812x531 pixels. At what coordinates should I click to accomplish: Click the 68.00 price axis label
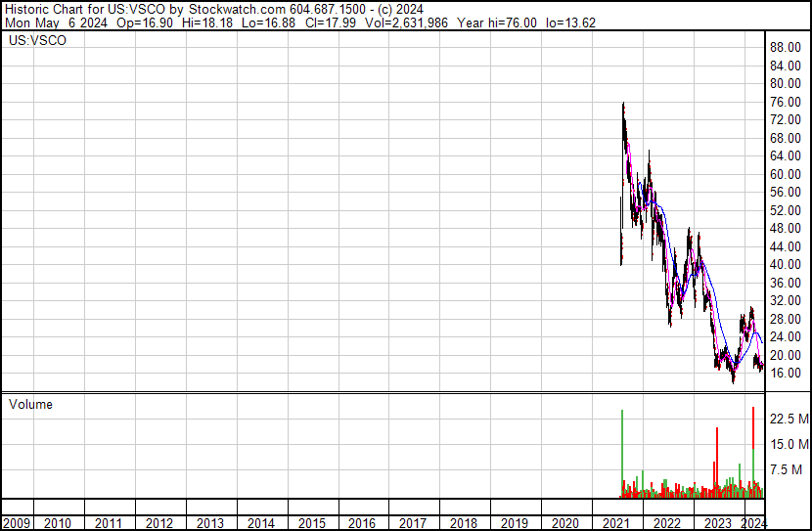click(x=786, y=138)
